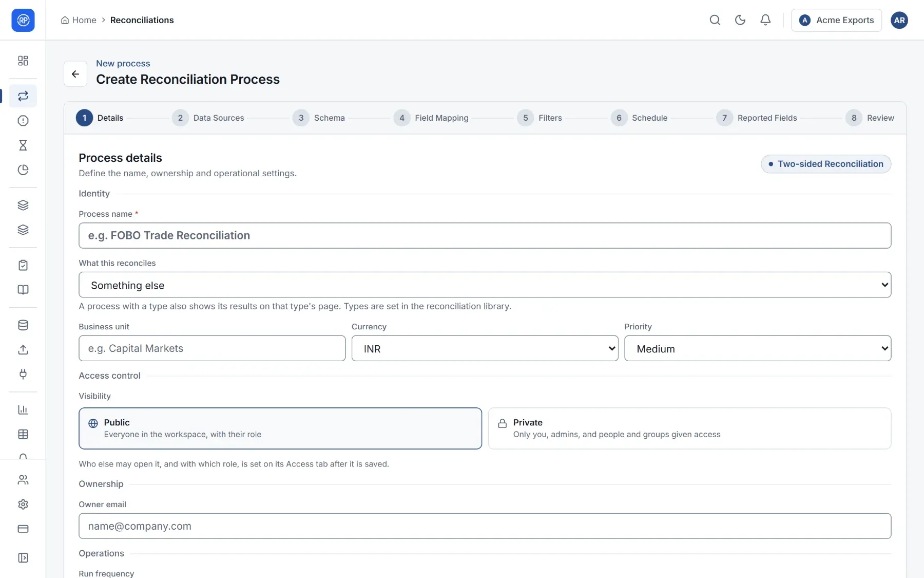Go to the Field Mapping step

(431, 118)
